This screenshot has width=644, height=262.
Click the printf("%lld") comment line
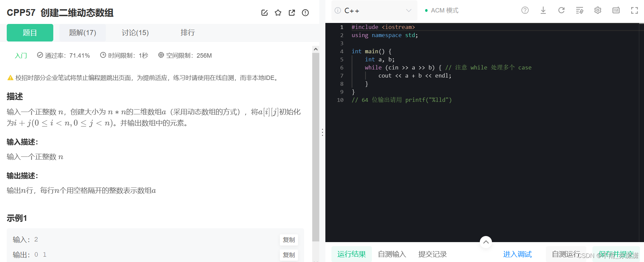click(402, 100)
